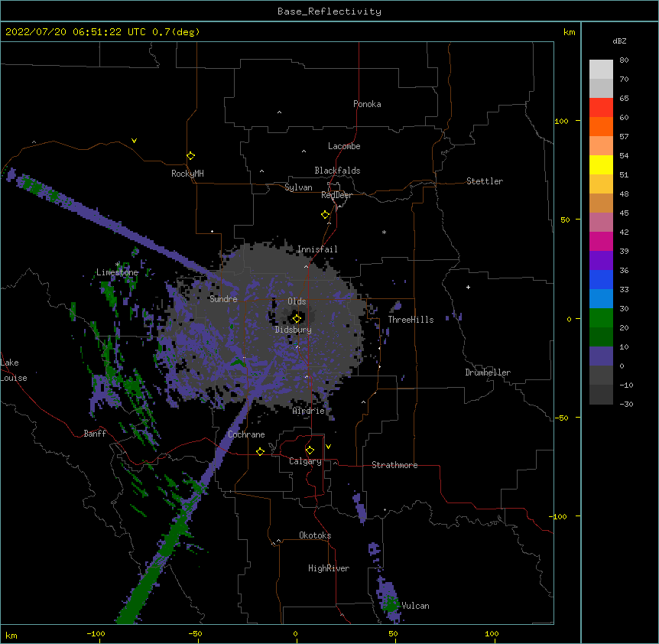Click the Base_Reflectivity title

(329, 11)
